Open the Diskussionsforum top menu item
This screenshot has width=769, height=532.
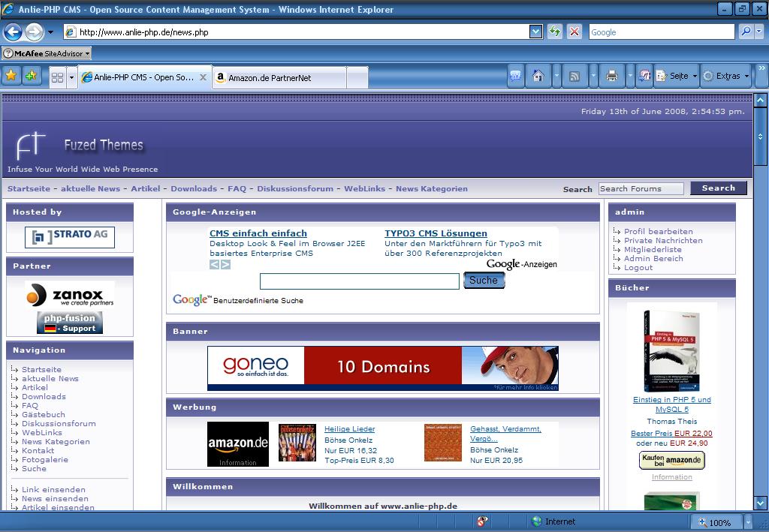295,189
